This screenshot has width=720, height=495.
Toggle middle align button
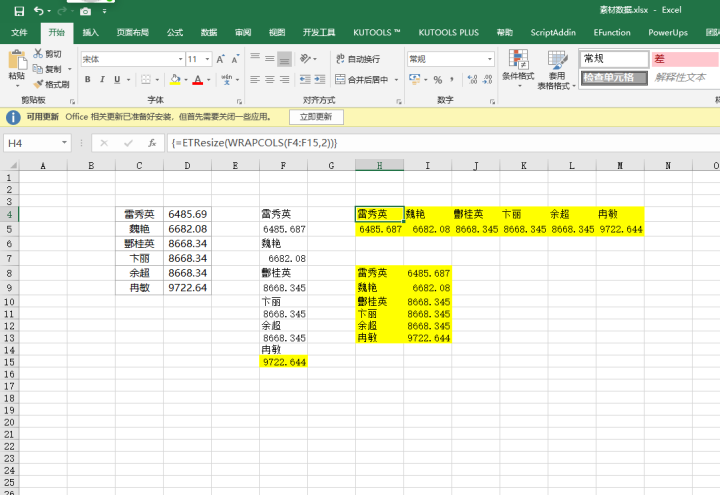(x=270, y=58)
